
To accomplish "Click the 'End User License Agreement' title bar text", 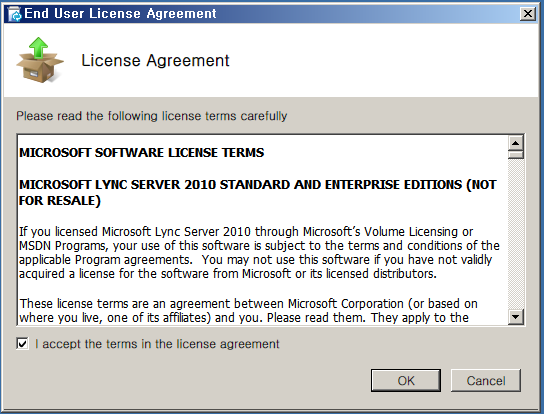I will click(x=120, y=14).
